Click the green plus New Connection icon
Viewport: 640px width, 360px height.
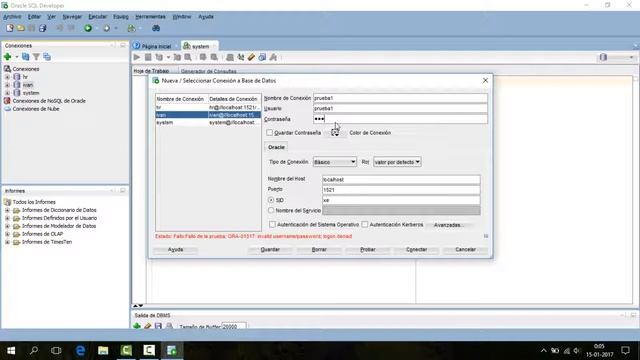click(7, 57)
